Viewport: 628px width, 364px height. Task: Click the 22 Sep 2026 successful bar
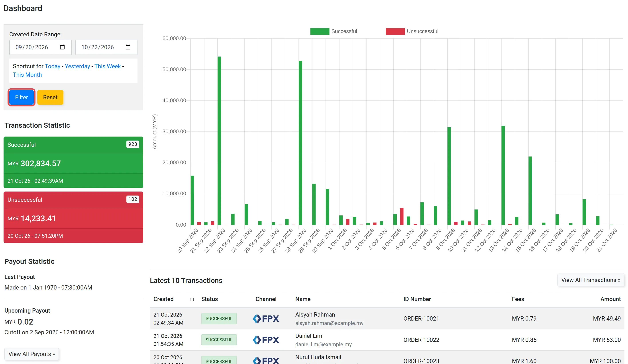coord(219,141)
